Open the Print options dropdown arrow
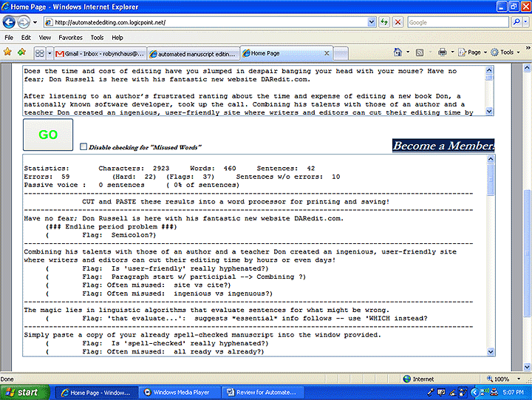Viewport: 532px width, 400px height. tap(452, 52)
